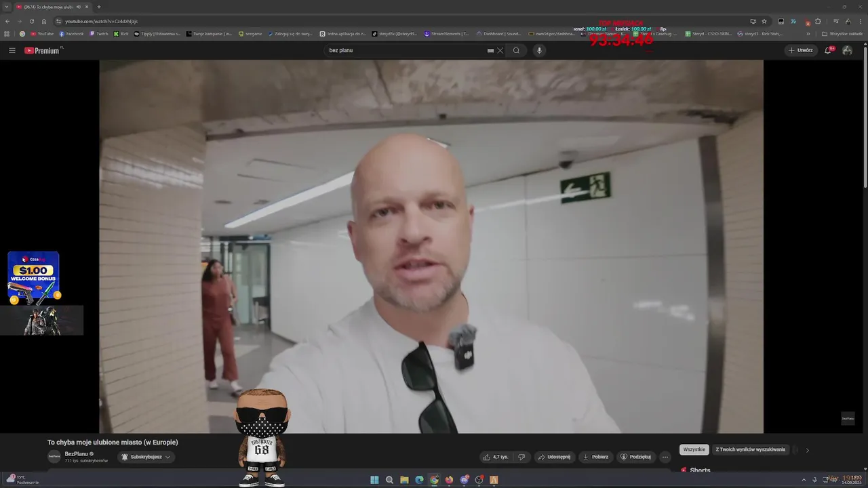
Task: Open the 'Wszystkie zakładki' folder
Action: [x=842, y=34]
